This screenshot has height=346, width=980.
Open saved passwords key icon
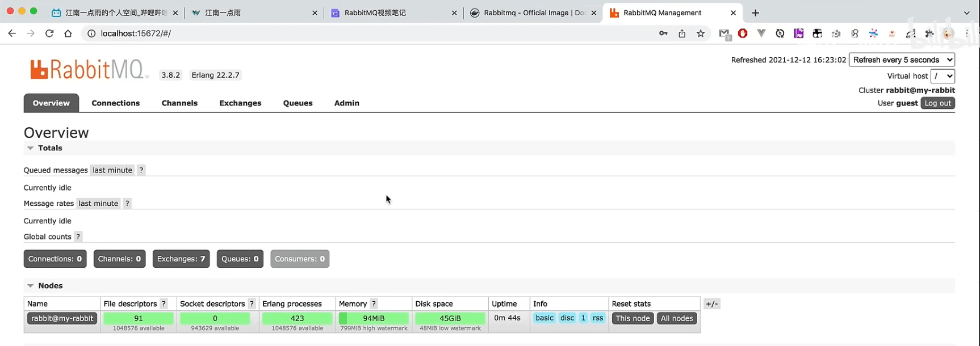[x=663, y=33]
